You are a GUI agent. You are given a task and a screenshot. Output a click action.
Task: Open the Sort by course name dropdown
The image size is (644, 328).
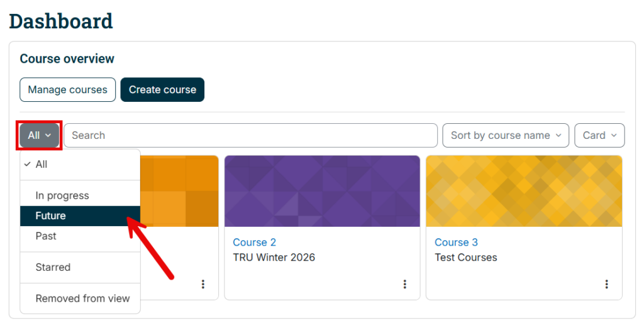(x=506, y=136)
